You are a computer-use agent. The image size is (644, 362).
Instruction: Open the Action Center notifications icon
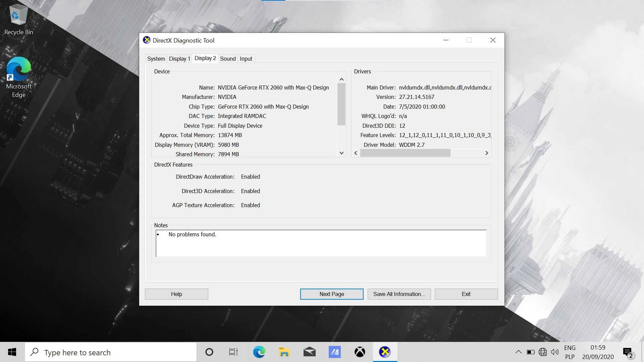(628, 353)
